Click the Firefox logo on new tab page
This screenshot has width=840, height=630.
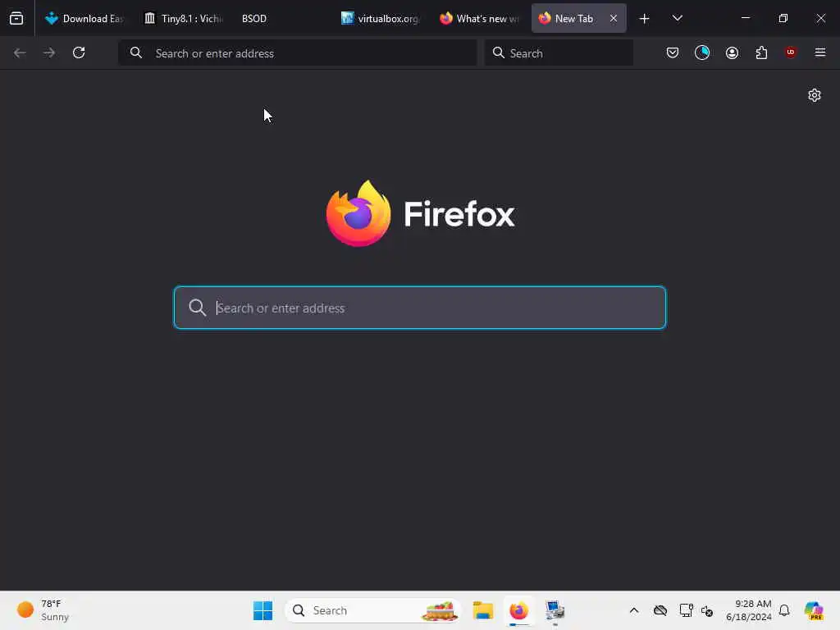pyautogui.click(x=420, y=214)
